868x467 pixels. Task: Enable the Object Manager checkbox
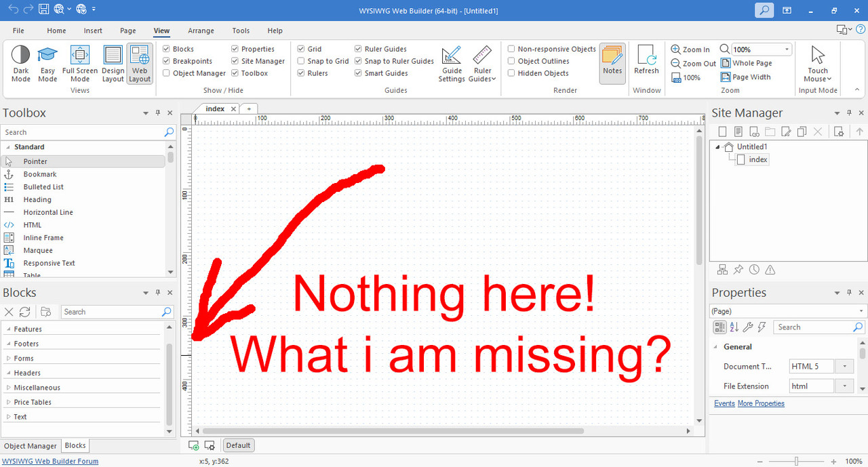tap(166, 73)
